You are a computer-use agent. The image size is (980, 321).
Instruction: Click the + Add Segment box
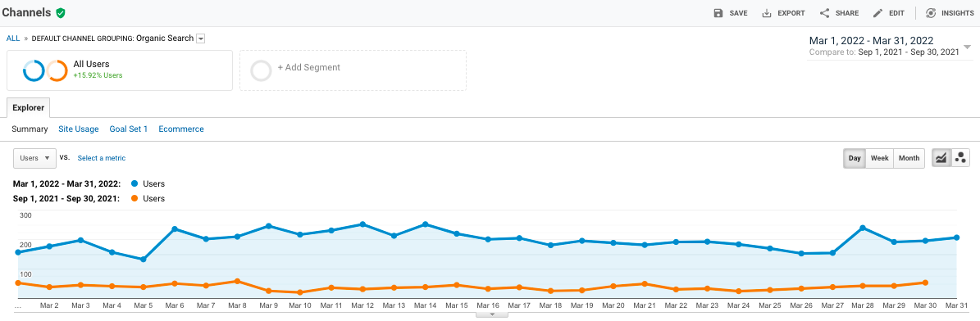[x=353, y=70]
